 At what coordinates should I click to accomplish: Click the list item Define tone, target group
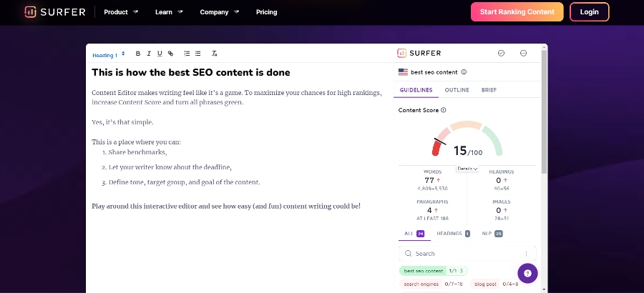coord(184,182)
